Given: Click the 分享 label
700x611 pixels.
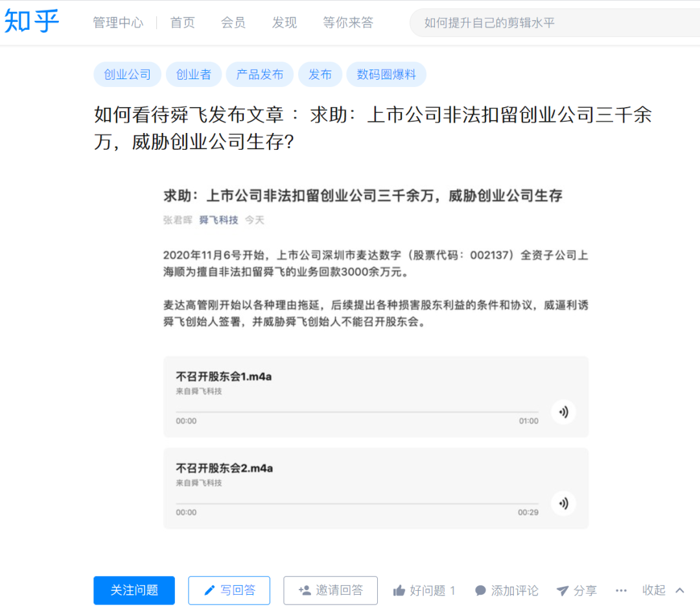Looking at the screenshot, I should pos(585,591).
